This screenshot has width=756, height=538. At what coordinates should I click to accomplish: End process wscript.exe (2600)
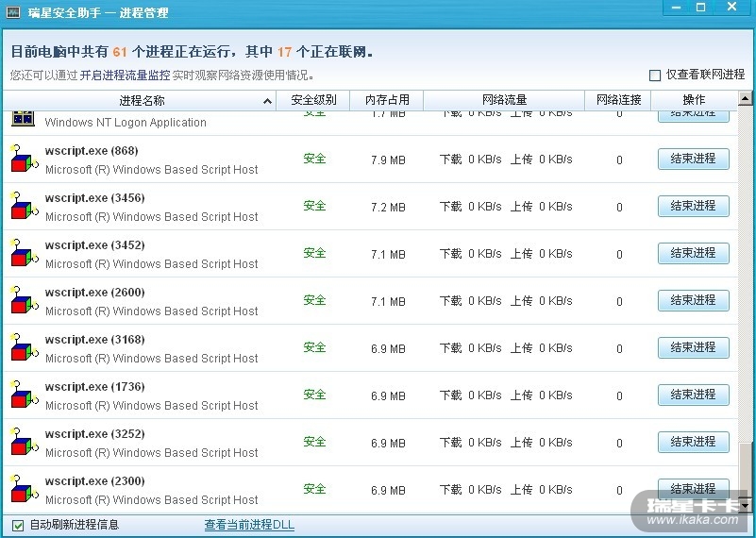694,300
